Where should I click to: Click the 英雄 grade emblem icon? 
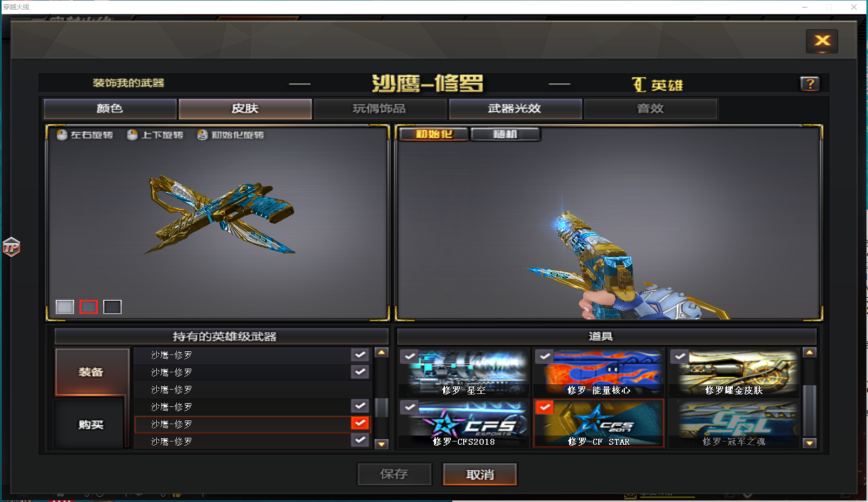(639, 84)
